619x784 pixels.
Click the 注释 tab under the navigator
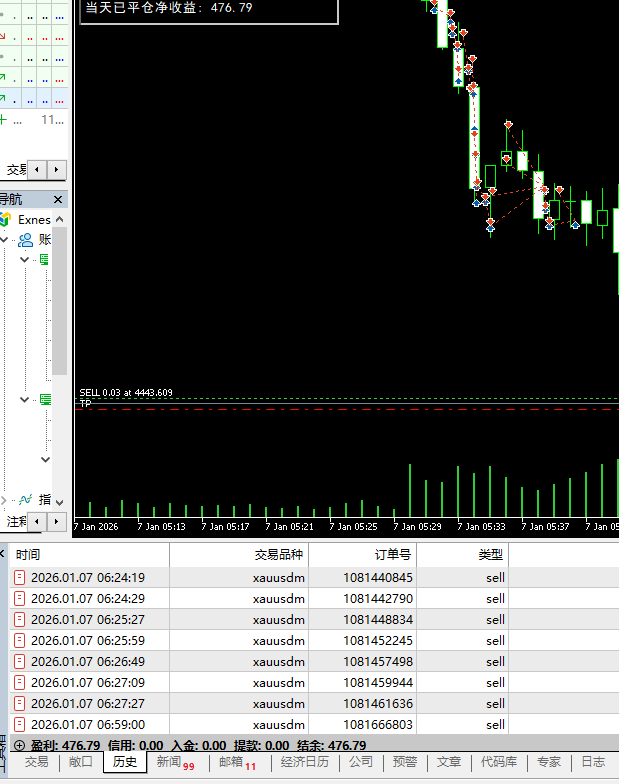[x=16, y=522]
